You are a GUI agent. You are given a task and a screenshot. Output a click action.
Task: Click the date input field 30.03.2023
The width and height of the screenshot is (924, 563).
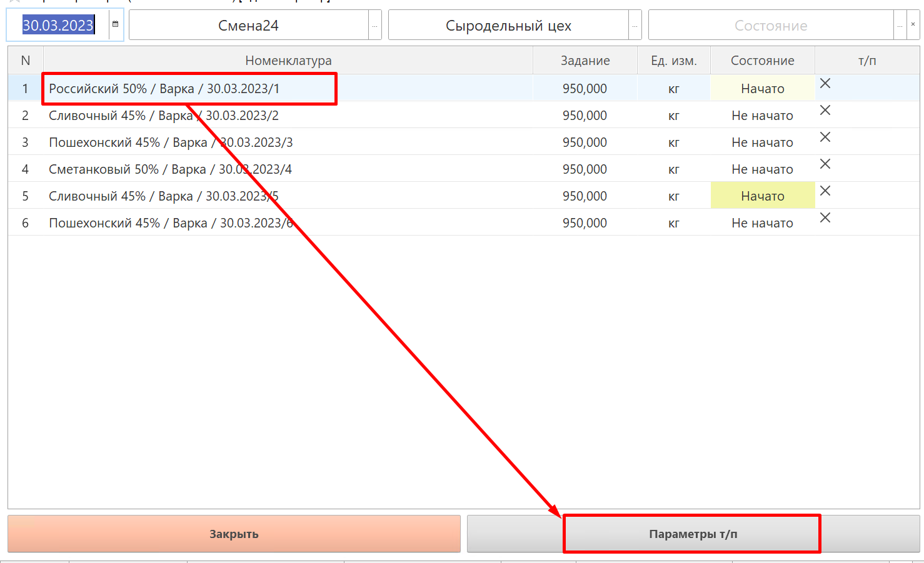[58, 25]
